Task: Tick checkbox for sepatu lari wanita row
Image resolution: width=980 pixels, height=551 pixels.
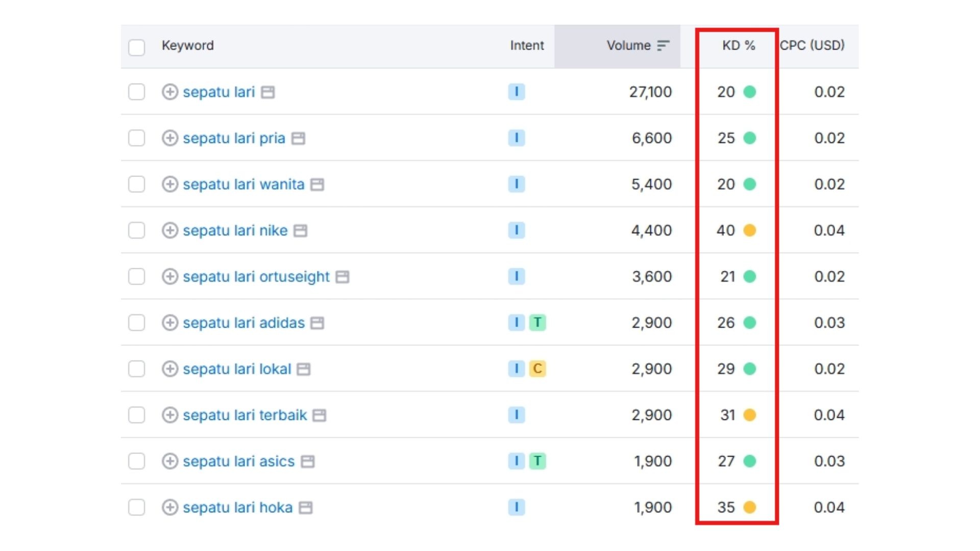Action: 137,184
